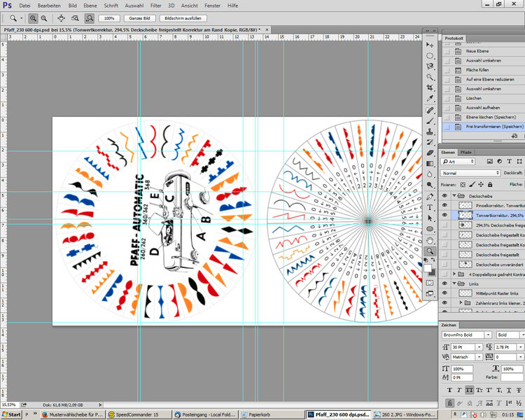Click the background color swatch
525x420 pixels.
click(433, 272)
